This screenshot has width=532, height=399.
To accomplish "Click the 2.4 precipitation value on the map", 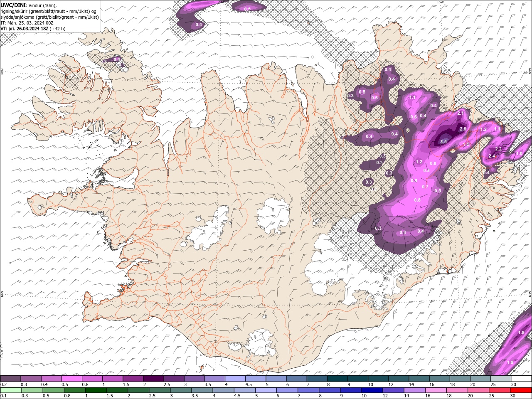I will pyautogui.click(x=492, y=156).
